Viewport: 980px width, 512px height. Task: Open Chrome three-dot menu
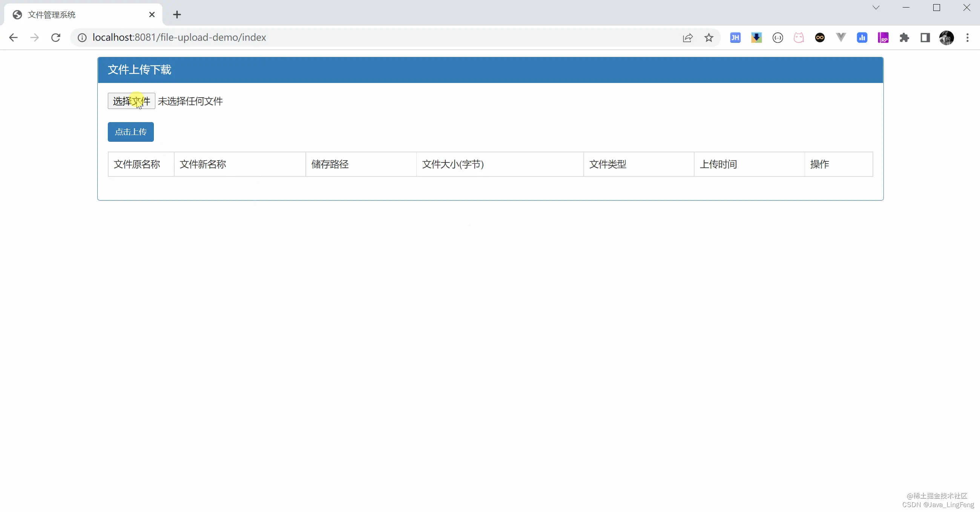967,37
